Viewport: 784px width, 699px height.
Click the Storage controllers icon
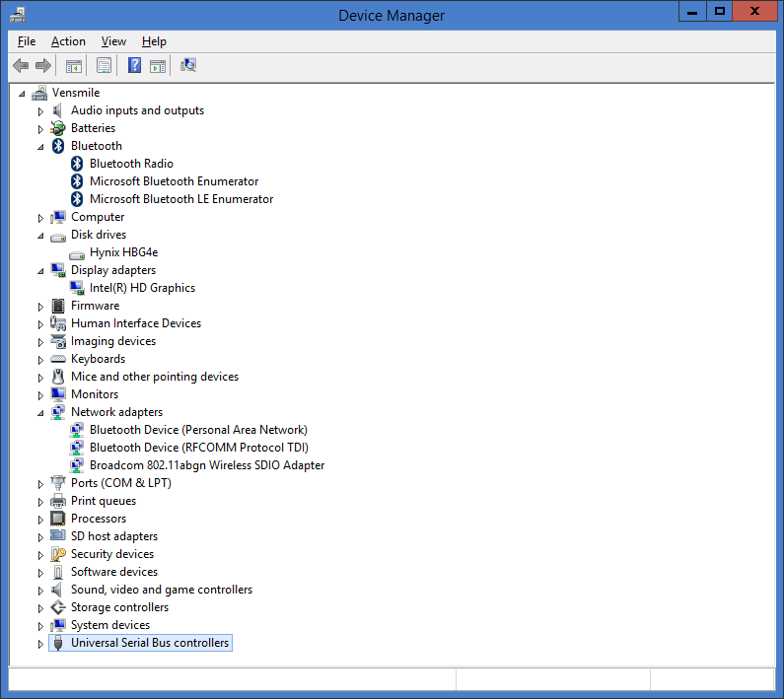tap(58, 607)
